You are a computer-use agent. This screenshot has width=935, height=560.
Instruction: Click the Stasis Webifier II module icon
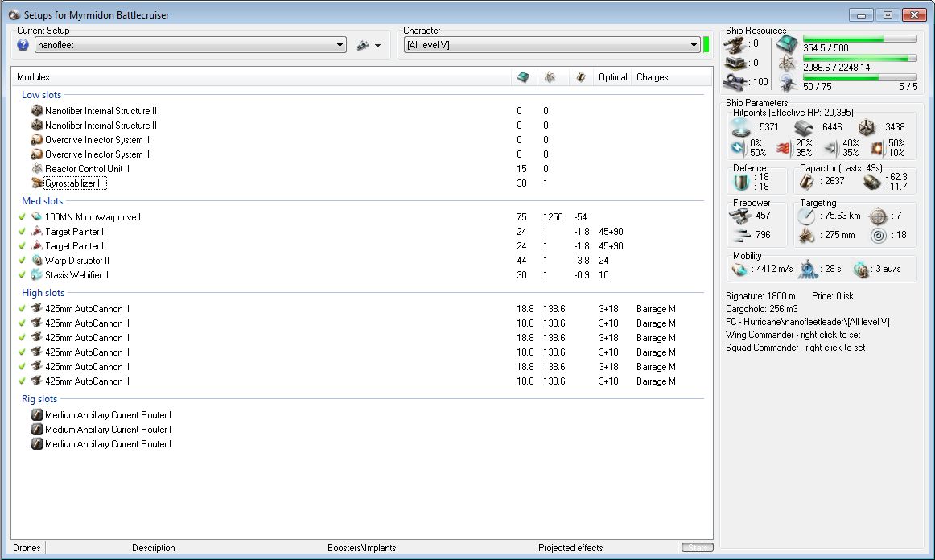point(37,275)
